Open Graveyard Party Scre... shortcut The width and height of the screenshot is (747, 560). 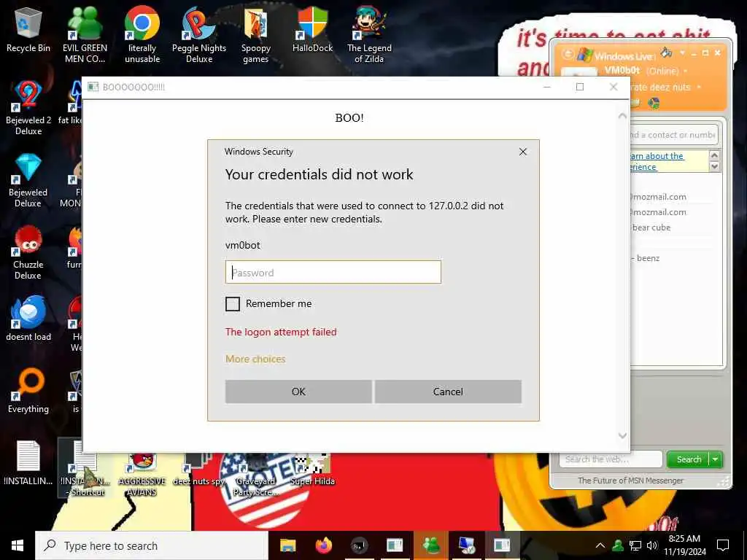[x=256, y=474]
